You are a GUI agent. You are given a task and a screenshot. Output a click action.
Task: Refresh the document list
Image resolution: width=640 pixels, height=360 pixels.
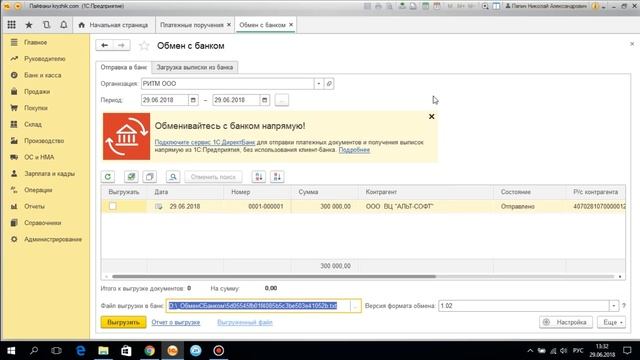click(108, 177)
